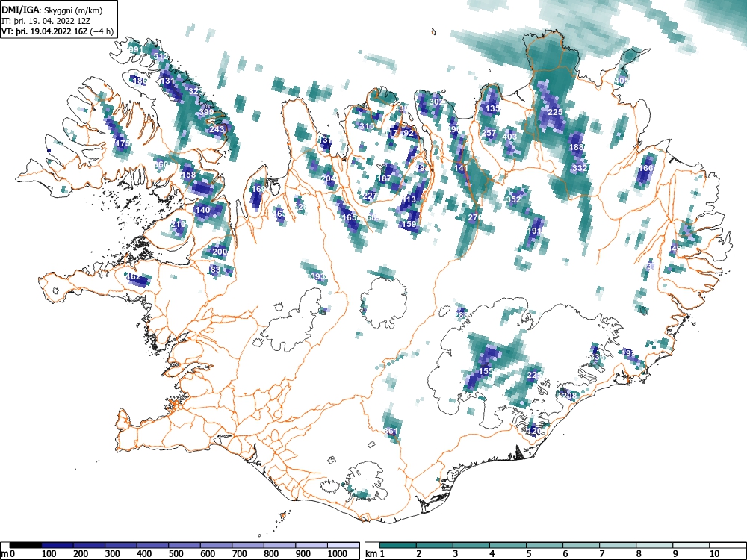Viewport: 747px width, 560px height.
Task: Click the 'DMI/IGA: Skyggni (m/km)' title text
Action: coord(52,10)
